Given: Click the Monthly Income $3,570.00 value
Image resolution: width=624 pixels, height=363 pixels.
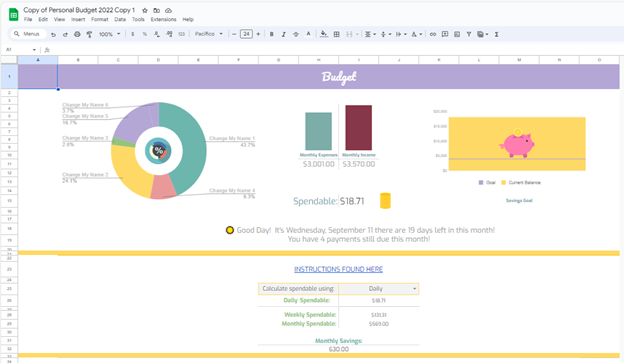Looking at the screenshot, I should [359, 164].
